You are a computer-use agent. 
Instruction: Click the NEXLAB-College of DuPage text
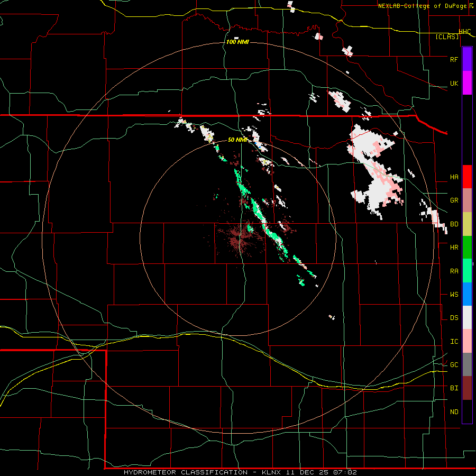tap(423, 6)
